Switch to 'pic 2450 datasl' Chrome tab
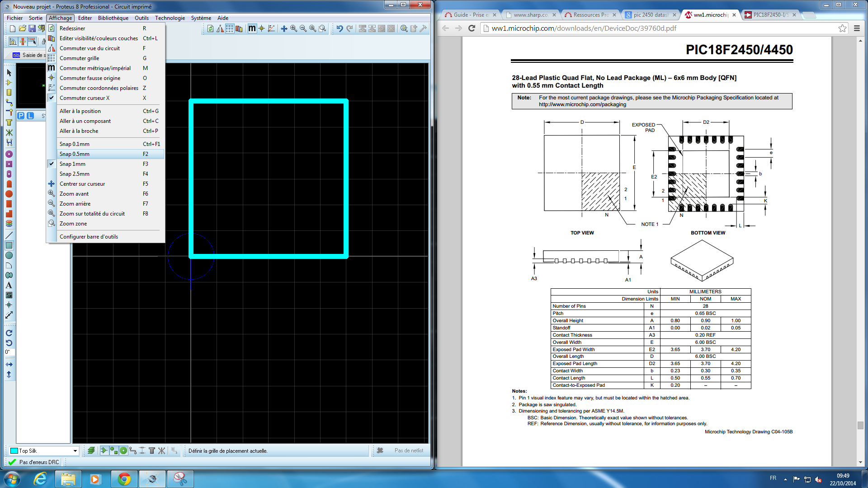The height and width of the screenshot is (488, 868). tap(650, 15)
